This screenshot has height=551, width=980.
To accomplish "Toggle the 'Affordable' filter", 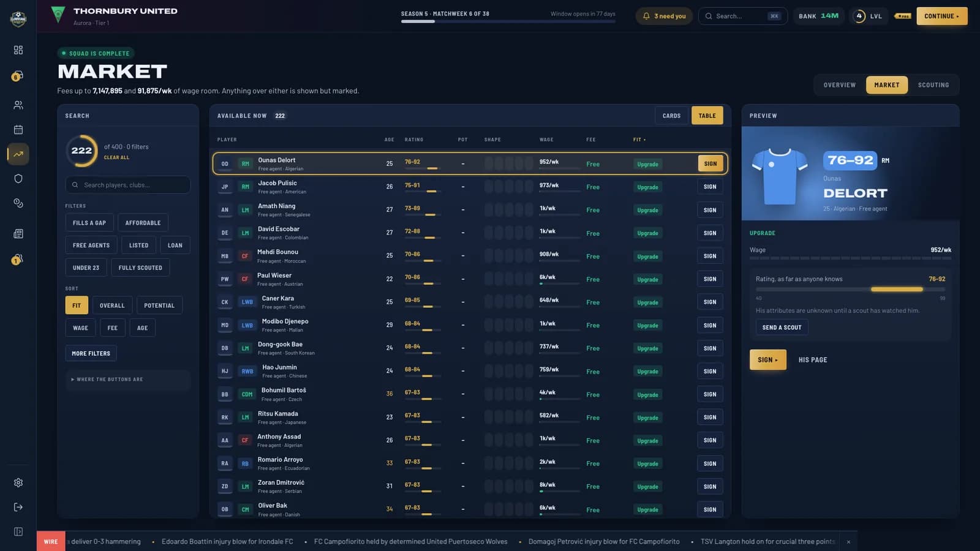I will click(143, 223).
